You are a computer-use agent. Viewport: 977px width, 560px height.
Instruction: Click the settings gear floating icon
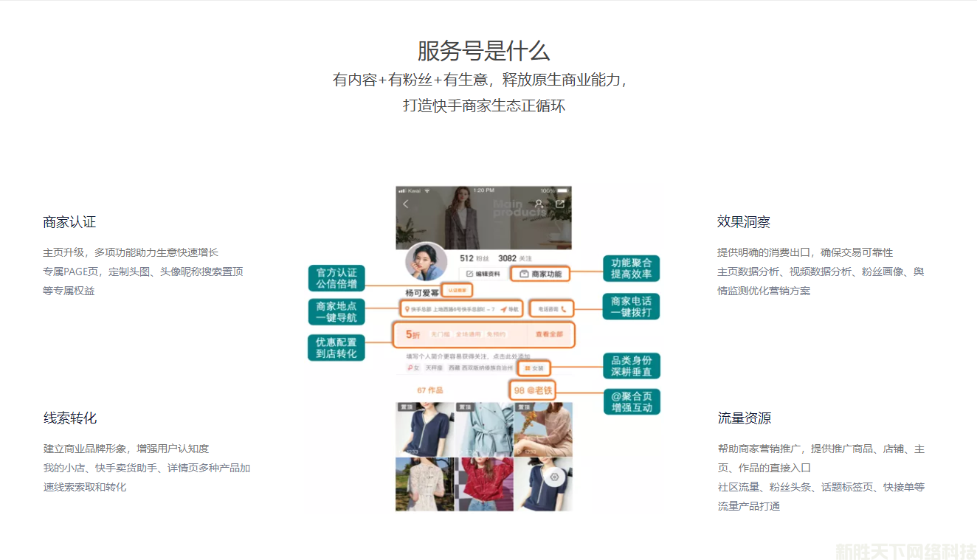pyautogui.click(x=554, y=477)
